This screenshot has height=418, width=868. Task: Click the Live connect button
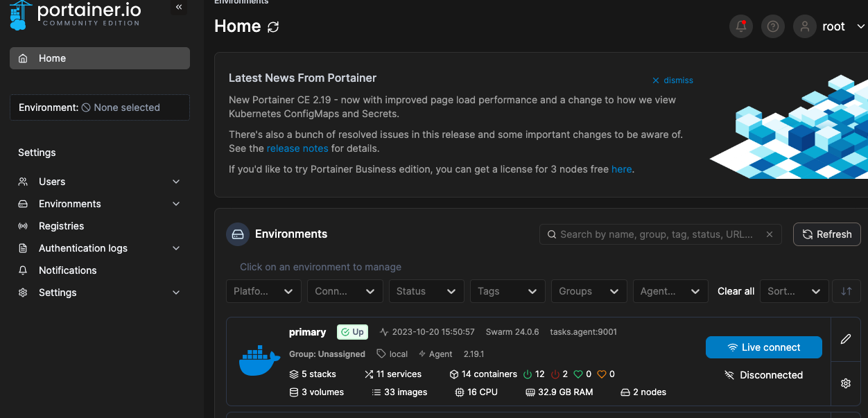763,347
